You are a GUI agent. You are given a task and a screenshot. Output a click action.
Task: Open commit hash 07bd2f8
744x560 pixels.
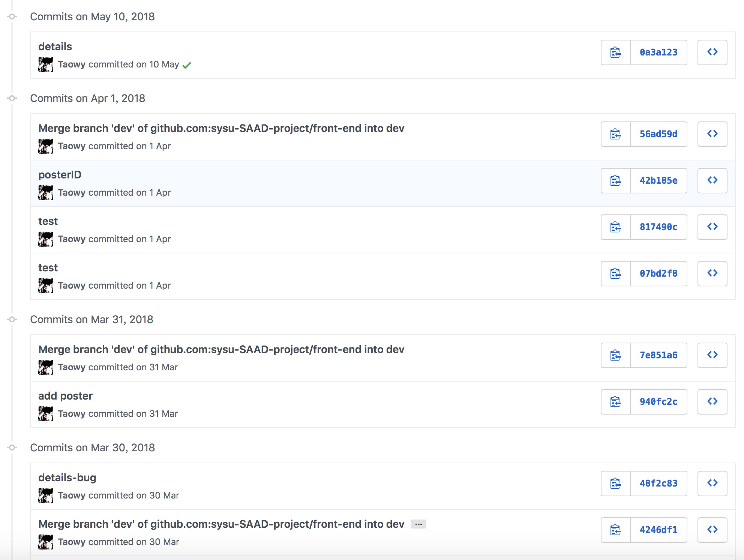658,274
